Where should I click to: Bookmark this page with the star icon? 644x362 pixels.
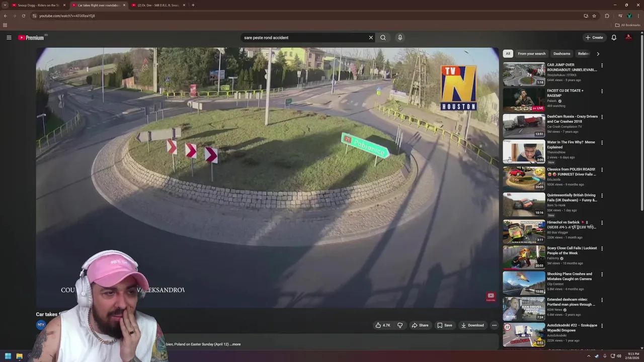pyautogui.click(x=594, y=16)
